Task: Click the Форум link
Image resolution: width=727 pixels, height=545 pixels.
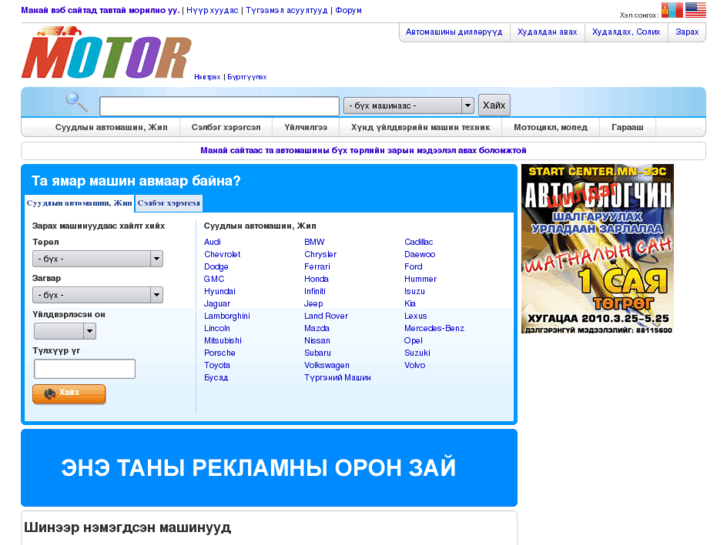Action: pyautogui.click(x=348, y=10)
